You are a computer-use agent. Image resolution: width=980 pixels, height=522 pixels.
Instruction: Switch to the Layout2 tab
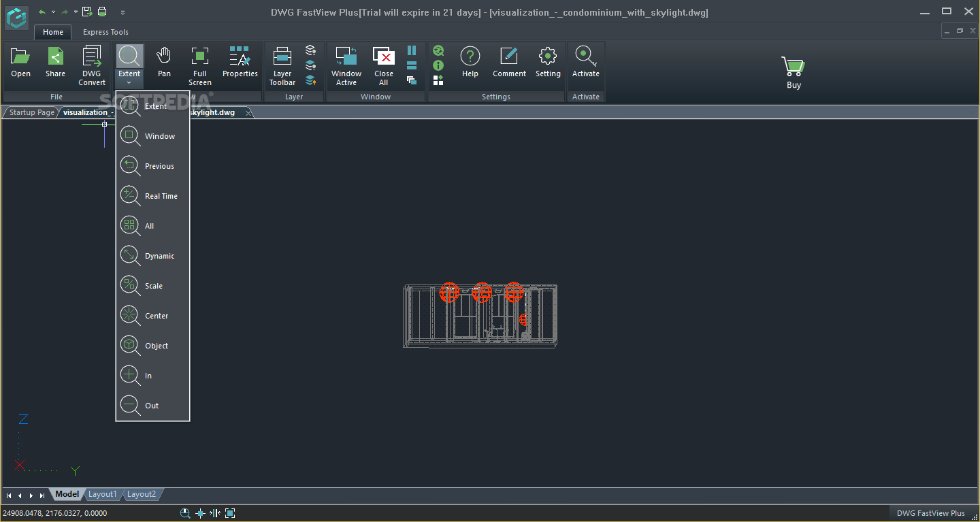142,494
